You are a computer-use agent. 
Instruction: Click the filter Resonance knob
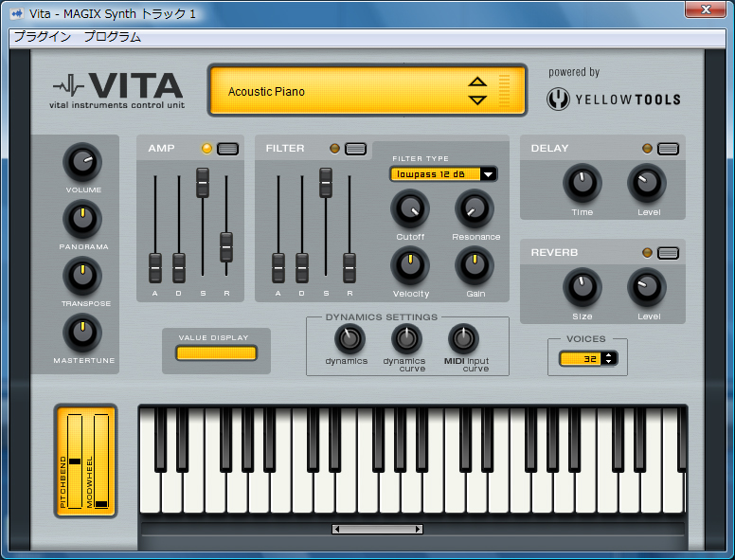click(x=475, y=208)
